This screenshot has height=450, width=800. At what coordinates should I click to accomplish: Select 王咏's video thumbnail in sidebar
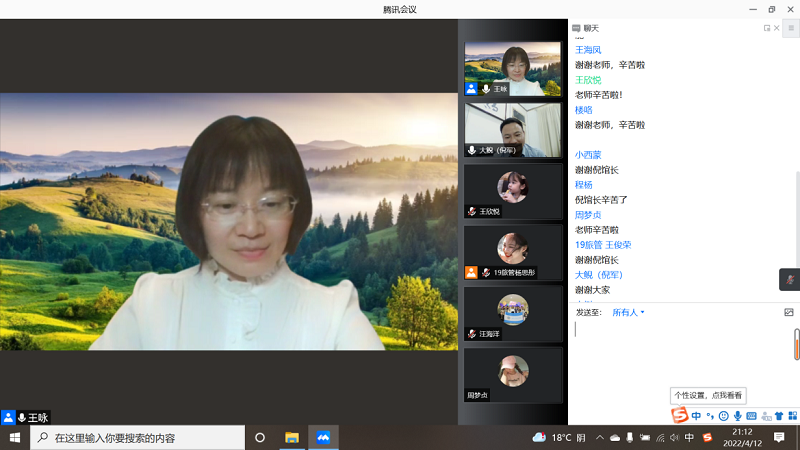512,69
